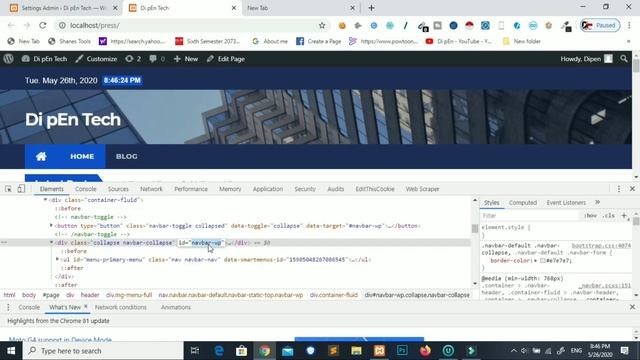Open the Web Scraper tab

pyautogui.click(x=422, y=189)
